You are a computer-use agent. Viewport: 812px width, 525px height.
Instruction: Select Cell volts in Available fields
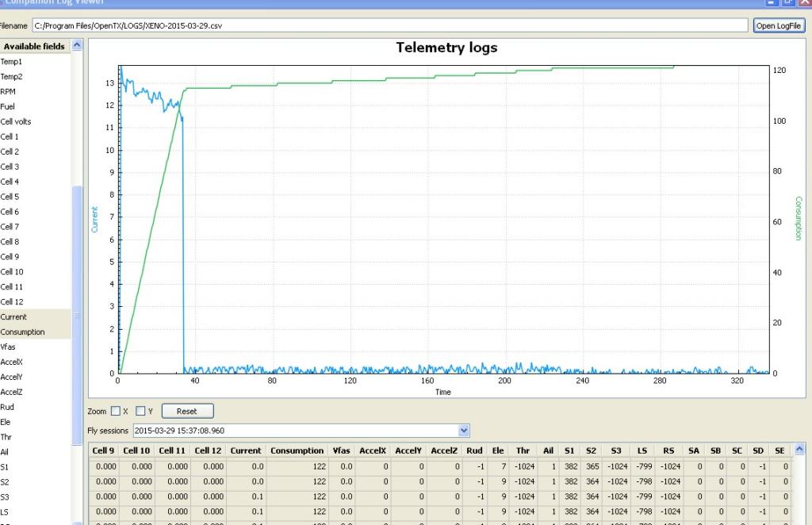click(16, 121)
